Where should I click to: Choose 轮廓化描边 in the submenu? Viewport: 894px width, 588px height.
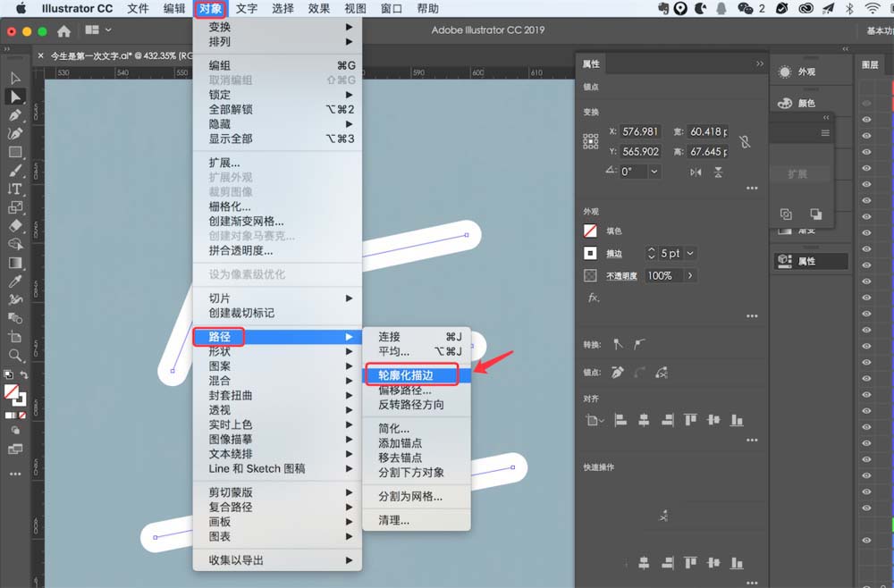[417, 375]
